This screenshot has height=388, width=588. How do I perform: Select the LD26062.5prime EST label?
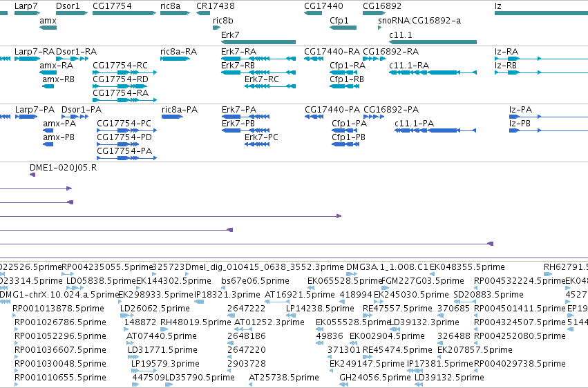tap(155, 309)
